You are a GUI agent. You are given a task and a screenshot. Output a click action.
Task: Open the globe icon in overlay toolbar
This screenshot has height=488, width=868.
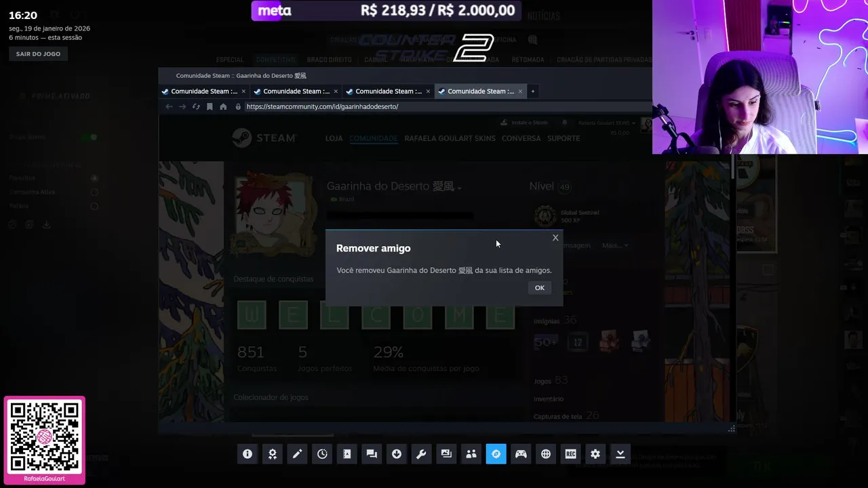pyautogui.click(x=546, y=454)
